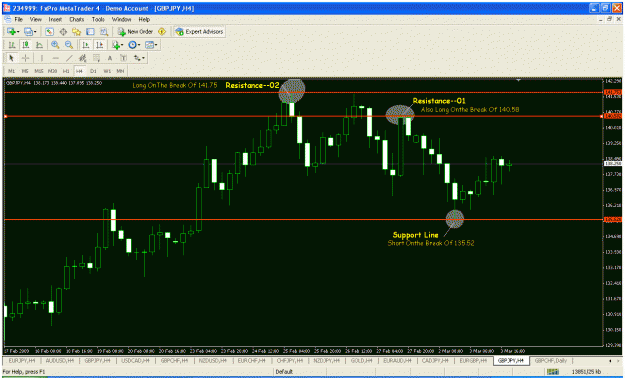Select the Text Label tool

(x=124, y=58)
